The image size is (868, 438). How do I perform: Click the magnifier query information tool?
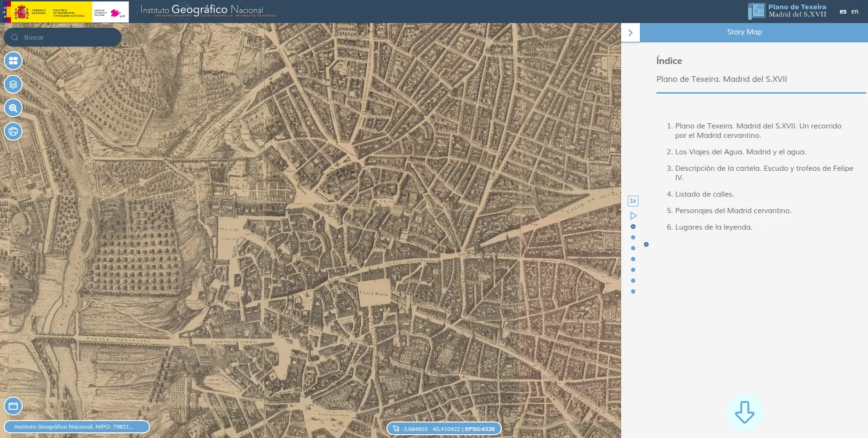point(13,108)
